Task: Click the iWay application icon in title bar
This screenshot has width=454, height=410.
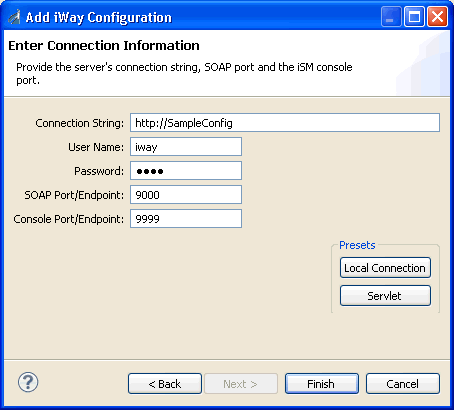Action: tap(14, 17)
